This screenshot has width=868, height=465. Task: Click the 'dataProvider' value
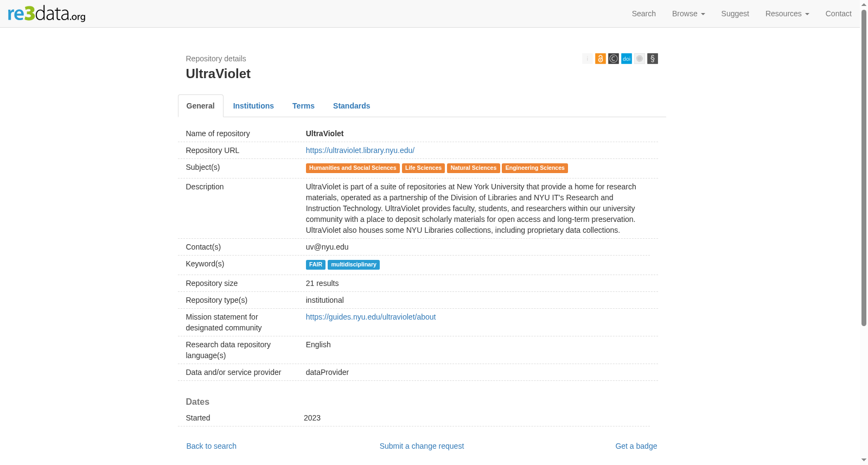pyautogui.click(x=327, y=372)
